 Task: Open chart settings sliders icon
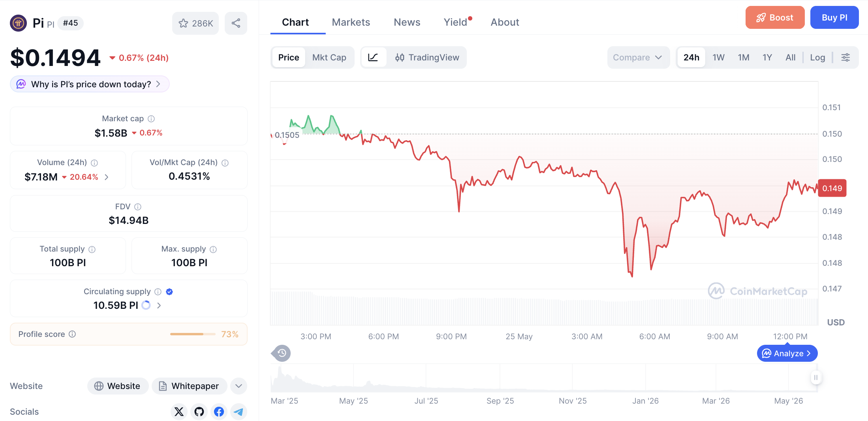[x=845, y=58]
